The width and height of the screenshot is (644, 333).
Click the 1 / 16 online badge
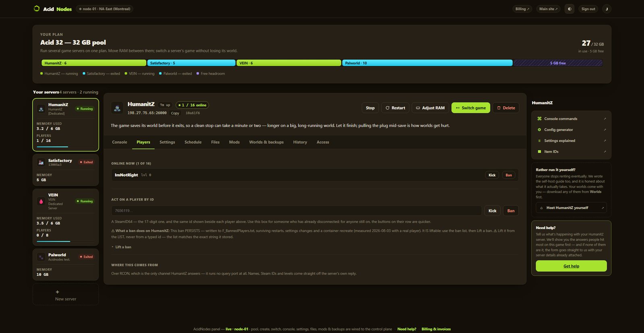192,105
